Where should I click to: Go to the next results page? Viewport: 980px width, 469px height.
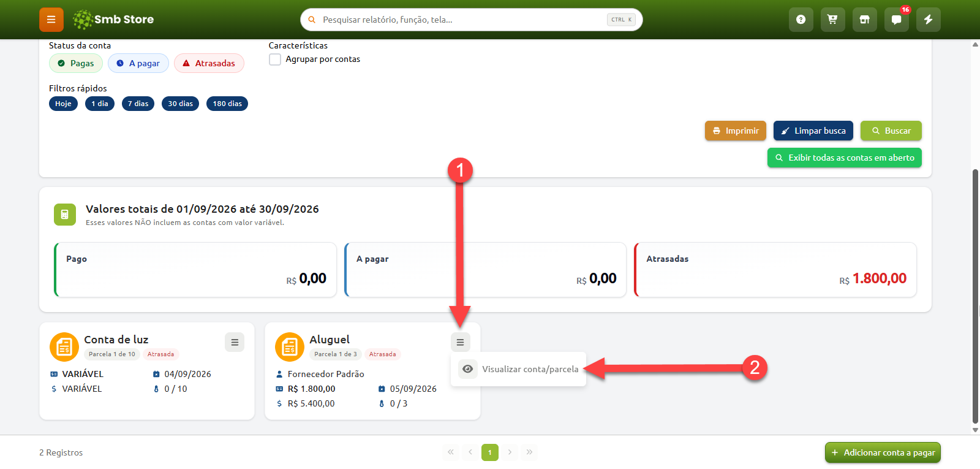point(510,452)
